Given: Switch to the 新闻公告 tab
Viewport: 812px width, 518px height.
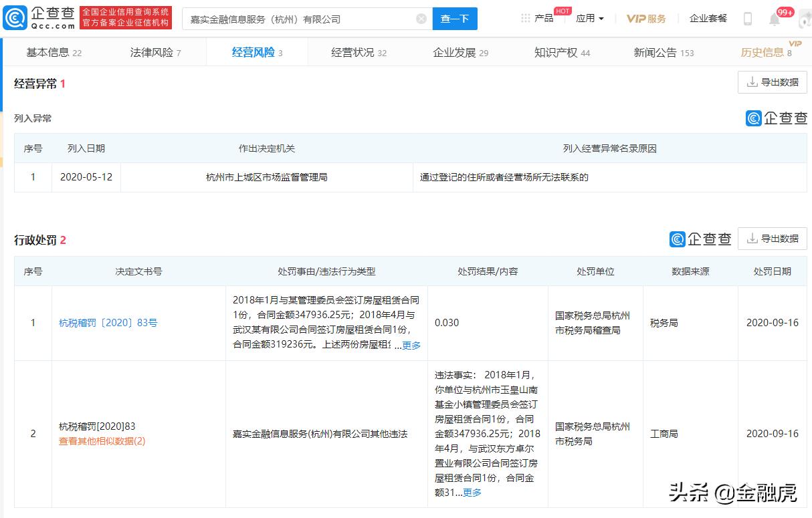Looking at the screenshot, I should pos(658,51).
